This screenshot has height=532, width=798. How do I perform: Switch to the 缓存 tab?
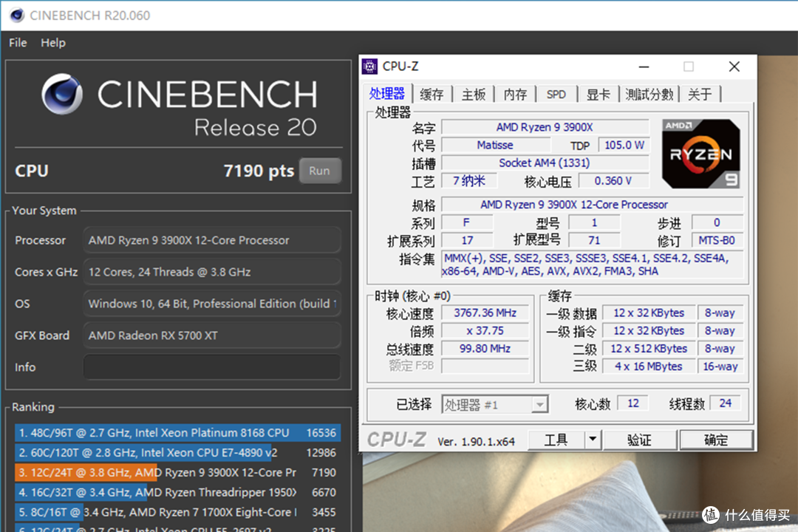432,94
